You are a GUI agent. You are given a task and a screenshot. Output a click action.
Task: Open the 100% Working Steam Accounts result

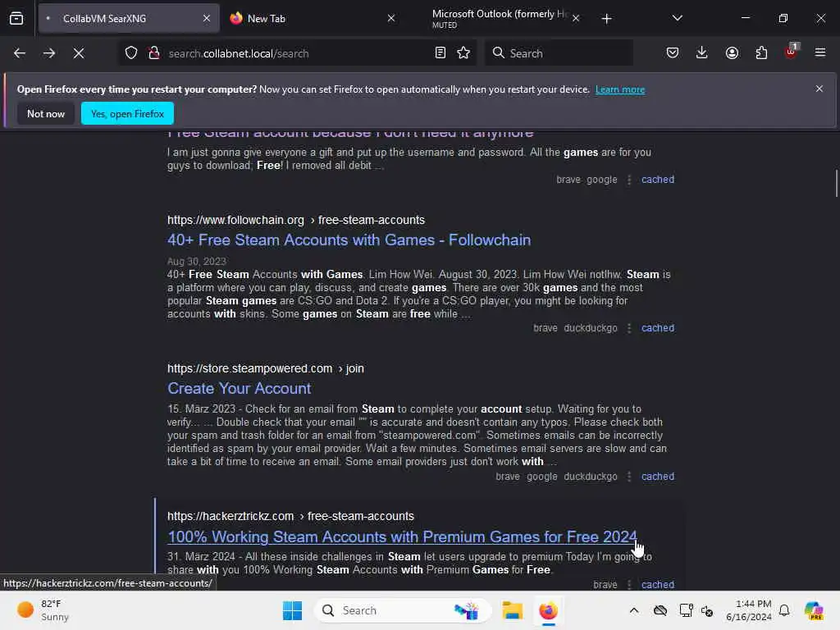(402, 536)
